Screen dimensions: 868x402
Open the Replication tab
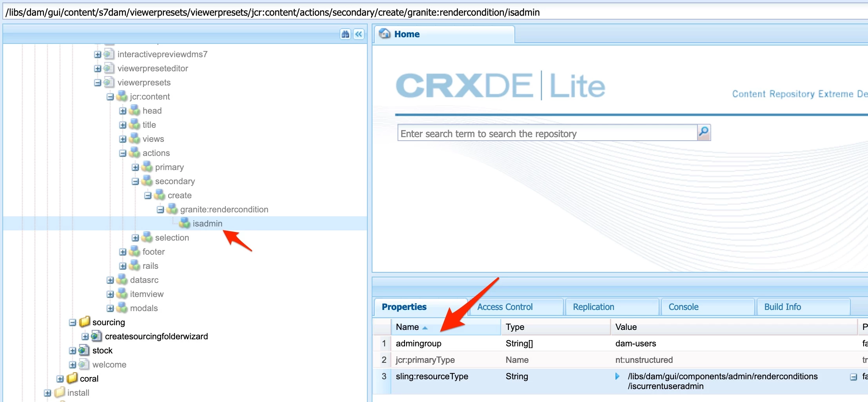click(x=612, y=307)
